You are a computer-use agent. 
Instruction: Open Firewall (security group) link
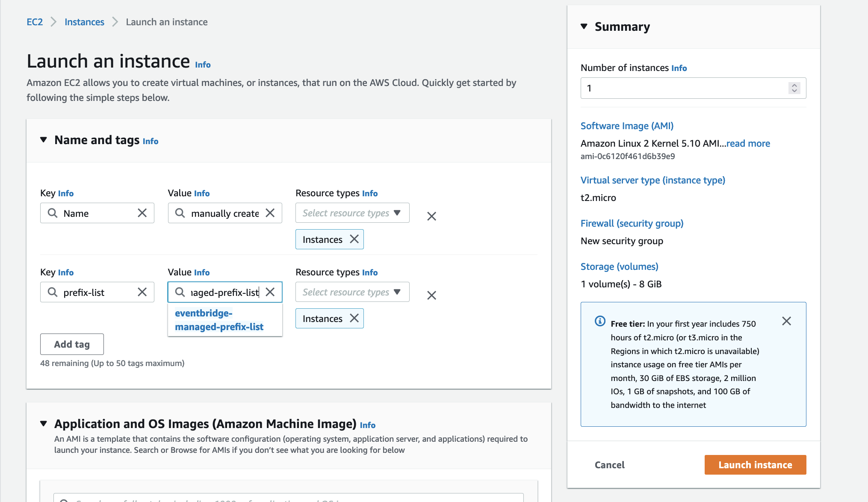point(632,224)
